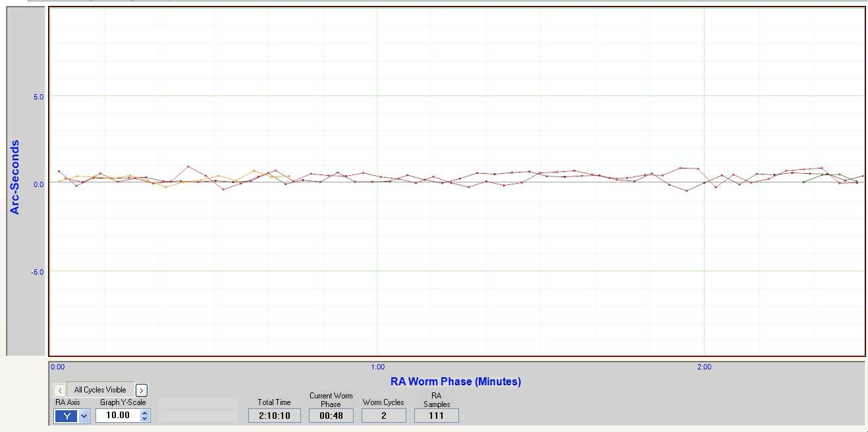868x432 pixels.
Task: Click the 5.0 gridline label on the y-axis
Action: point(38,96)
